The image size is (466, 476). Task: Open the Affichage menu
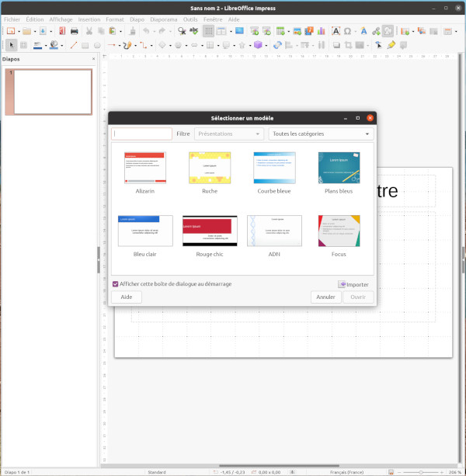click(61, 19)
